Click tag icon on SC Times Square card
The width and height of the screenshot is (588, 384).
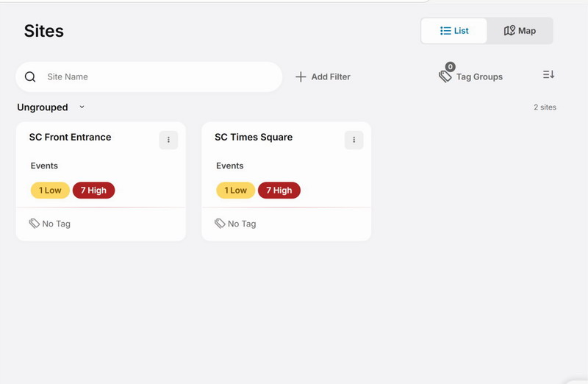pos(220,224)
